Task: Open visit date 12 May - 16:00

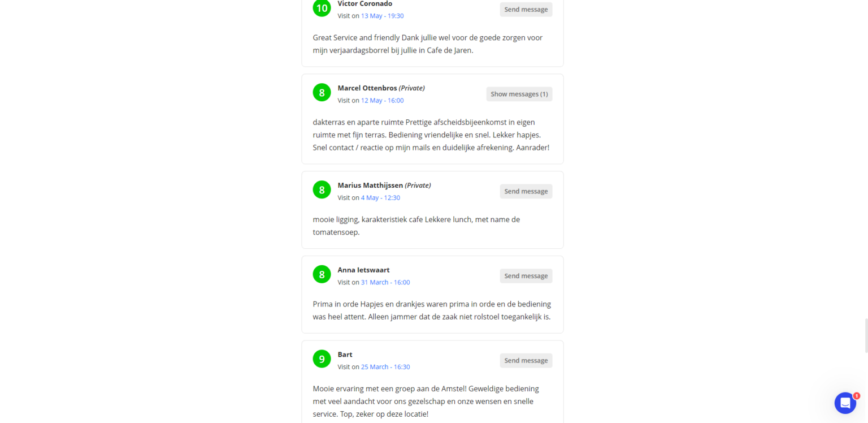Action: pyautogui.click(x=382, y=101)
